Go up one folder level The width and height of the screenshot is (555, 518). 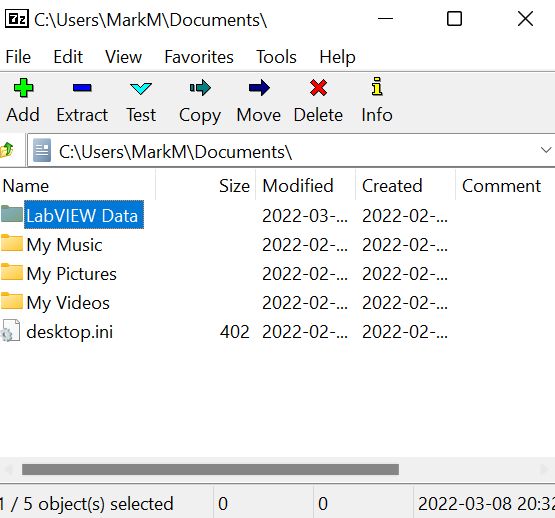pyautogui.click(x=7, y=150)
